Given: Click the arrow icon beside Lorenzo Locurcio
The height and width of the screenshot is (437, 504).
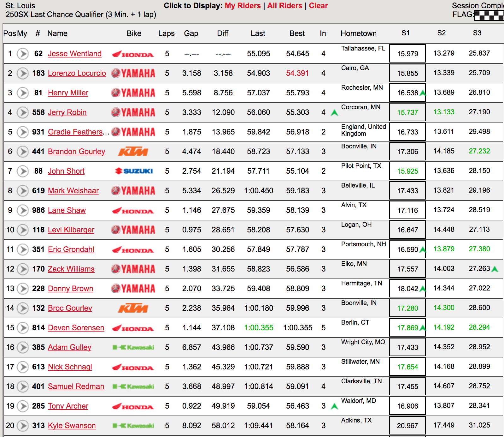Looking at the screenshot, I should pyautogui.click(x=23, y=73).
